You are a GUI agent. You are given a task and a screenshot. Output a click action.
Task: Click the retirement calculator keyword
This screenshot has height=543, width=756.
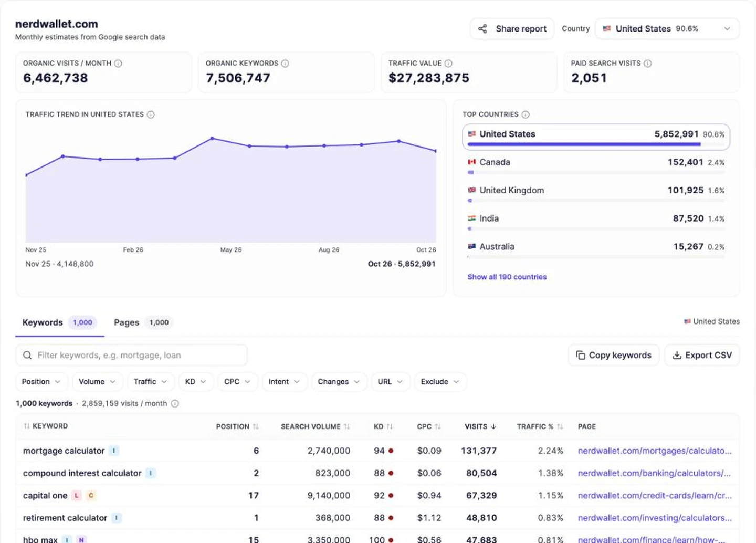(x=65, y=518)
